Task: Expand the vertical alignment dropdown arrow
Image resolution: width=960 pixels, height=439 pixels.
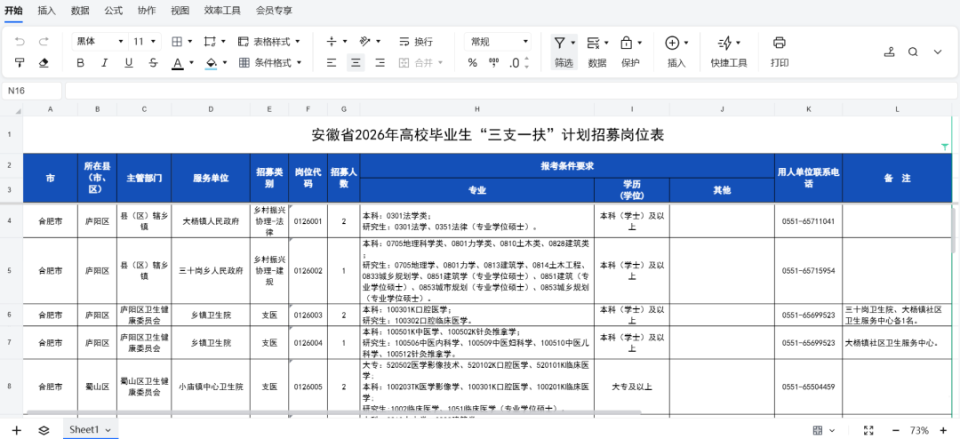Action: tap(345, 42)
